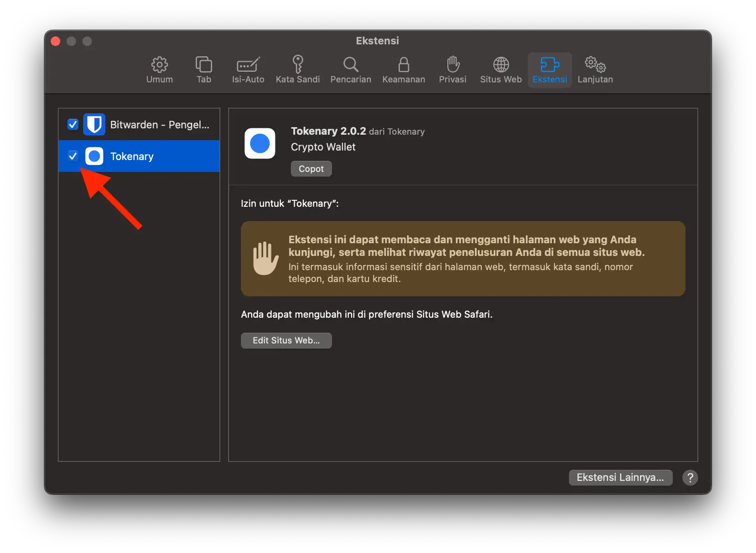Open the Umum gear icon pane

pyautogui.click(x=159, y=70)
